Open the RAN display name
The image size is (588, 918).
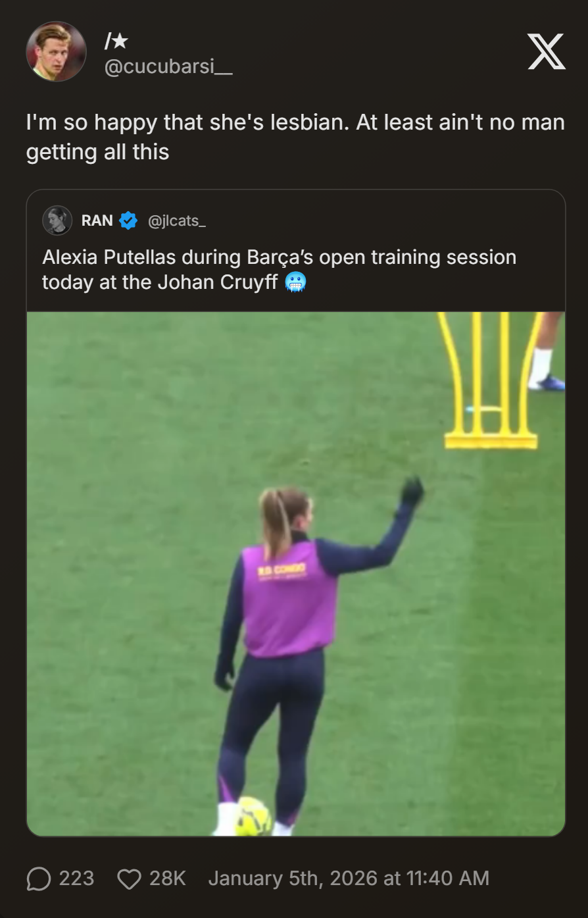coord(97,220)
